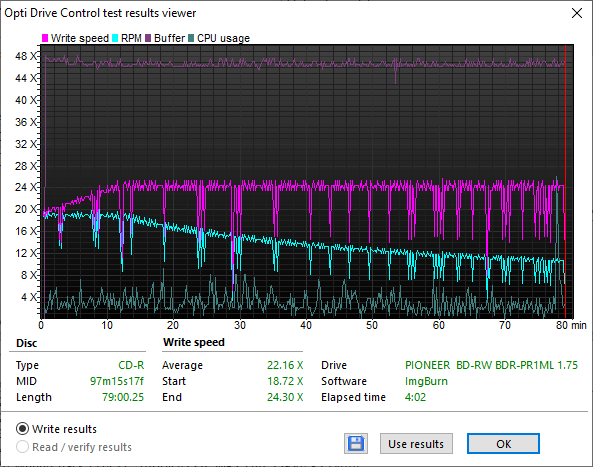
Task: Click the cyan RPM legend swatch
Action: [x=115, y=38]
